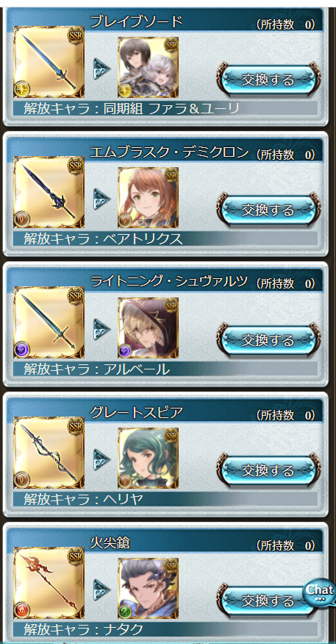Exchange the ライトニング・シュヴァルツ weapon

(268, 340)
